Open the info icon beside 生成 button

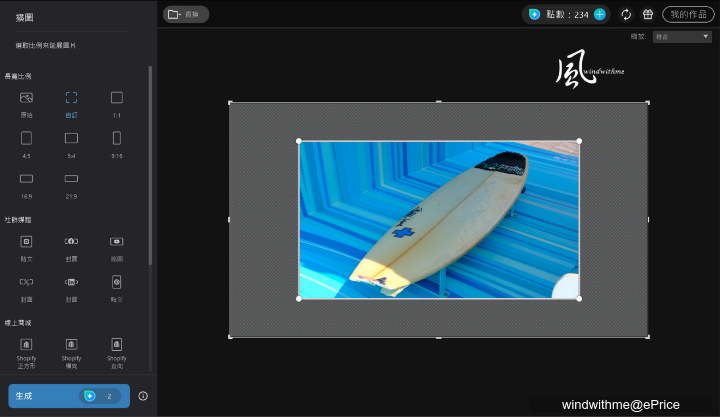(143, 396)
